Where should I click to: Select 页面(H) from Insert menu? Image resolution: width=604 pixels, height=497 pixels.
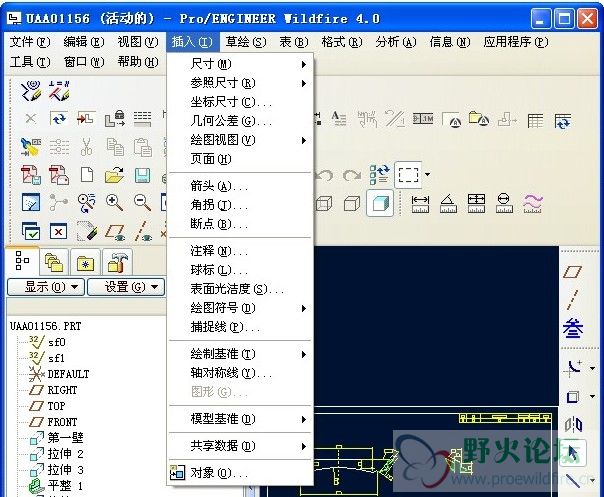click(x=240, y=159)
